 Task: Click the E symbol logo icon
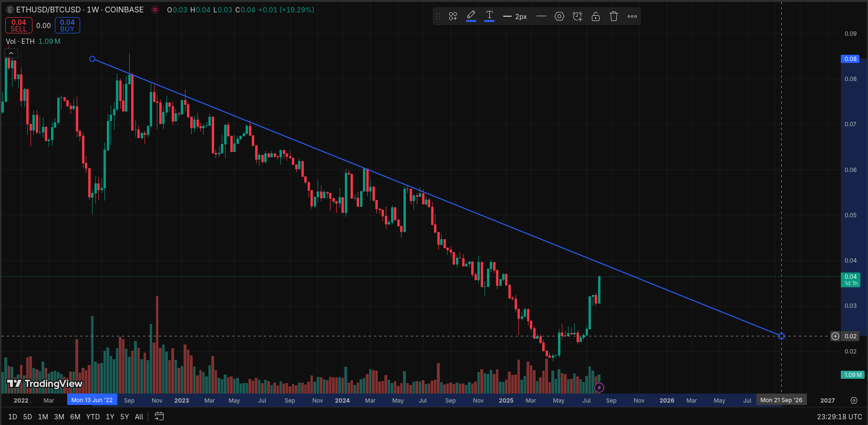click(x=10, y=10)
